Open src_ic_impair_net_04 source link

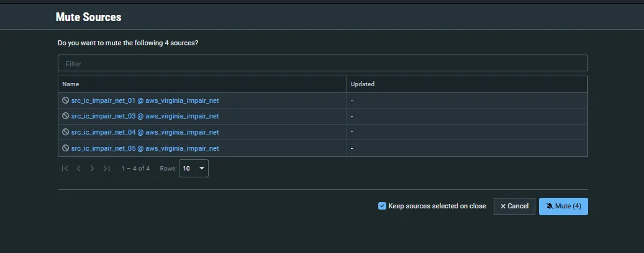pyautogui.click(x=145, y=132)
